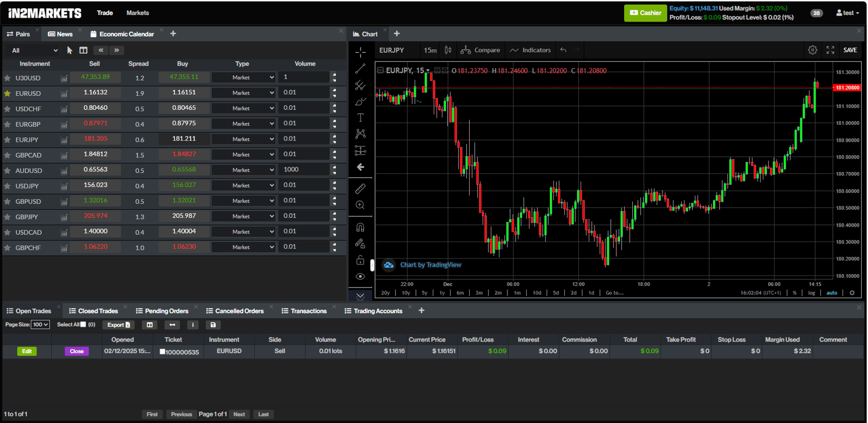Enable magnet mode in chart toolbar
This screenshot has height=423, width=868.
[361, 227]
